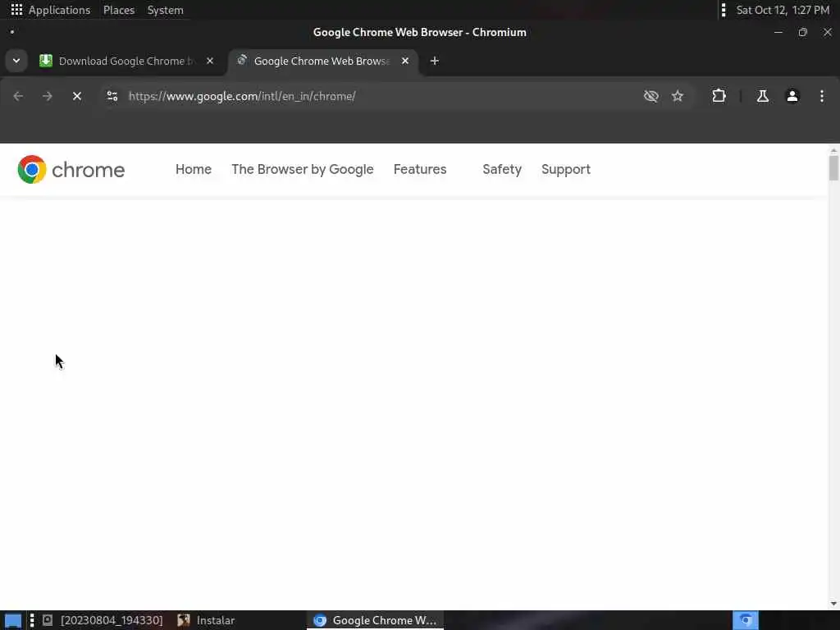This screenshot has height=630, width=840.
Task: Click the scrollbar down arrow
Action: tap(833, 604)
